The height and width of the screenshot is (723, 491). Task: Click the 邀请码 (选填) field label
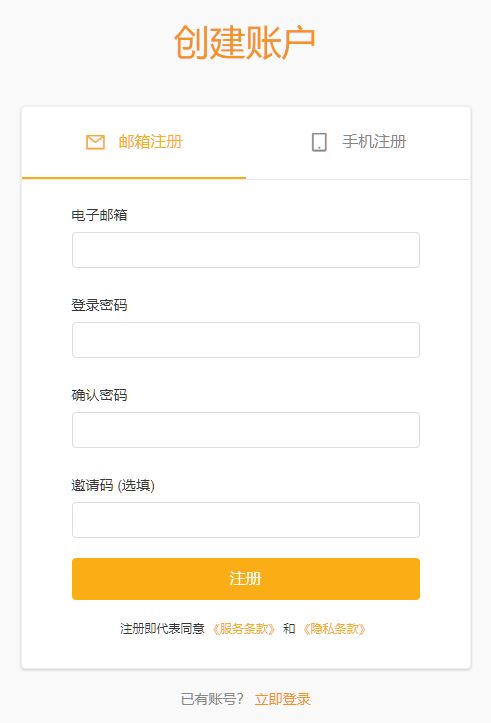click(113, 485)
